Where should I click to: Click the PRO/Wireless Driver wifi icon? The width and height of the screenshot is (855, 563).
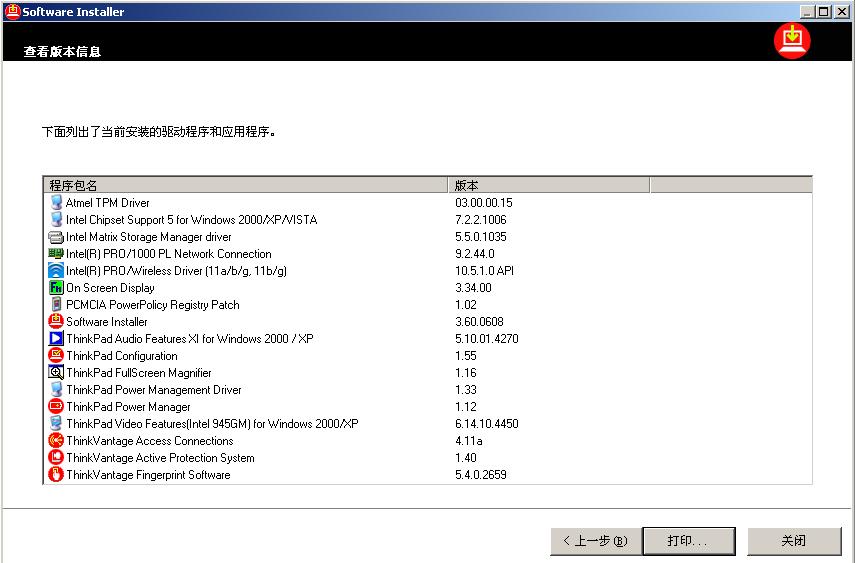(x=56, y=271)
